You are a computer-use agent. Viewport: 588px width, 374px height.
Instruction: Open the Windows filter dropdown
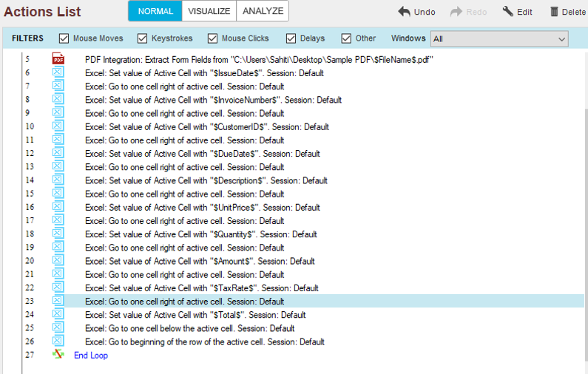click(x=499, y=39)
